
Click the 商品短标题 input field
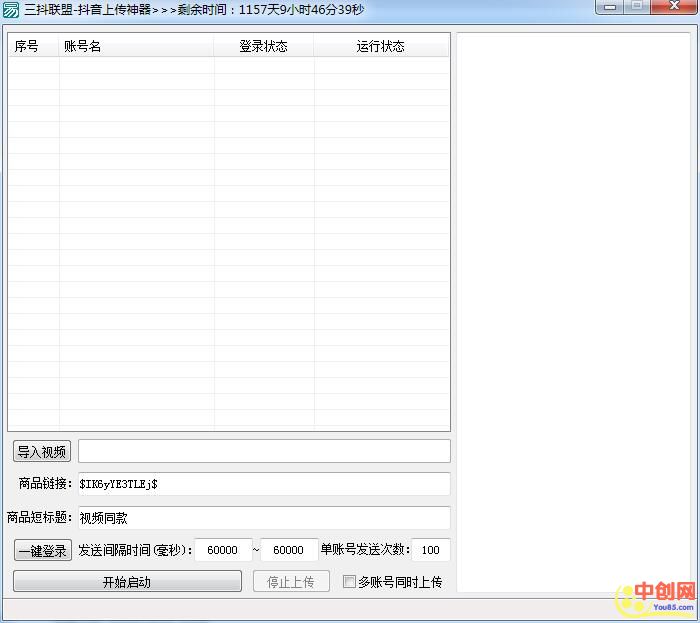pyautogui.click(x=264, y=518)
